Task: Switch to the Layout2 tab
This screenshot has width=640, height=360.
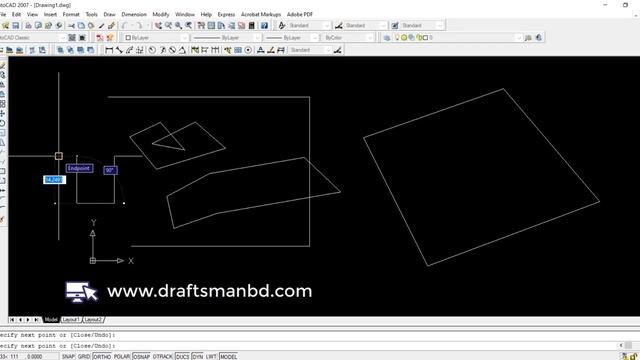Action: [93, 320]
